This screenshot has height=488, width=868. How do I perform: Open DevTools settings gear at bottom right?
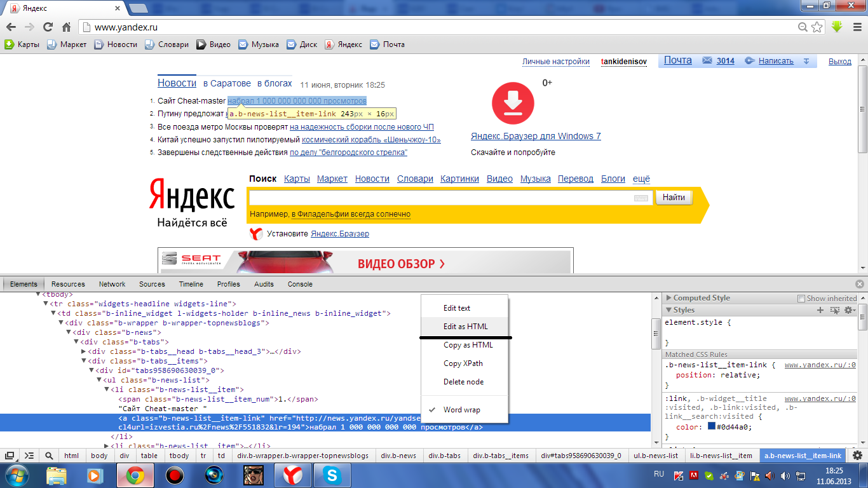pos(857,456)
